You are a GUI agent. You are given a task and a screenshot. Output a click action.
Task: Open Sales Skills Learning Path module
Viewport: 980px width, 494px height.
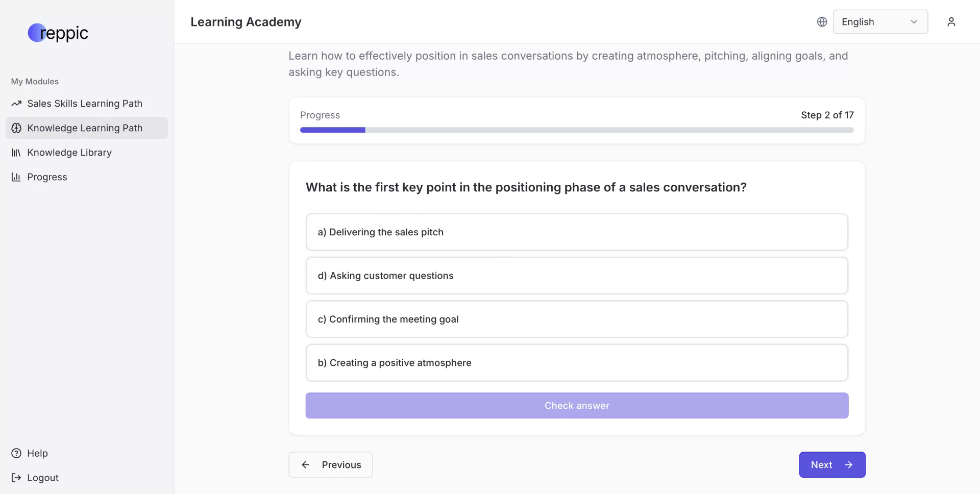tap(85, 104)
